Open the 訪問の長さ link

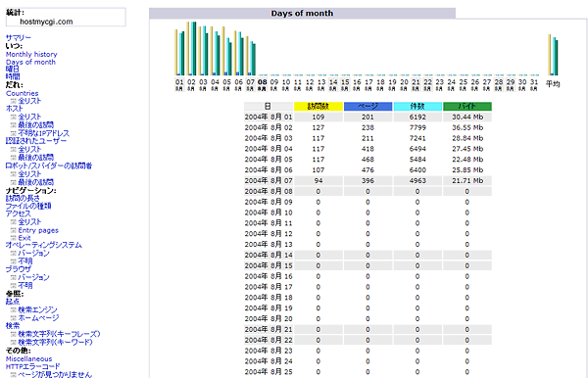point(23,198)
